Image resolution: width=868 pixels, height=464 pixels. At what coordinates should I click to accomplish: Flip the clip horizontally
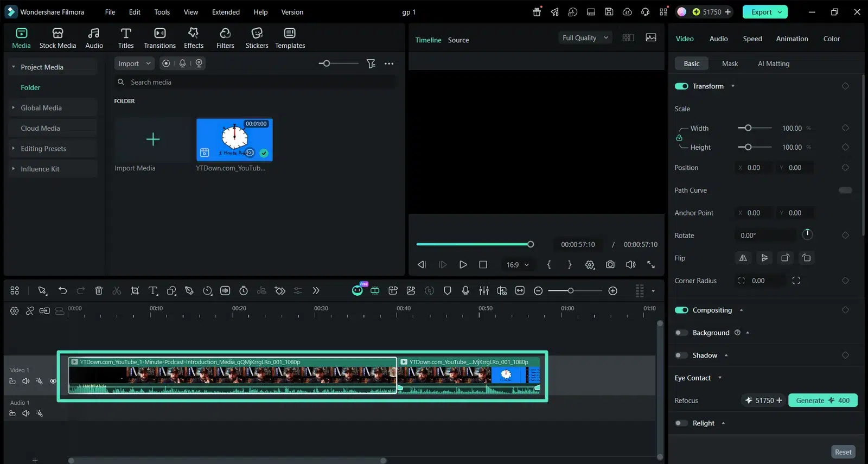(743, 258)
